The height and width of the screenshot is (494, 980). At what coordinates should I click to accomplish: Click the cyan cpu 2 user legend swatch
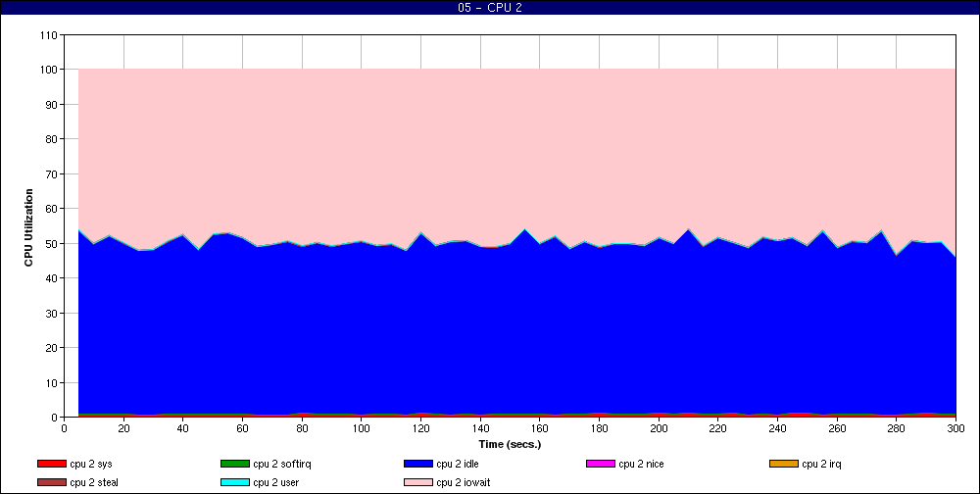235,482
